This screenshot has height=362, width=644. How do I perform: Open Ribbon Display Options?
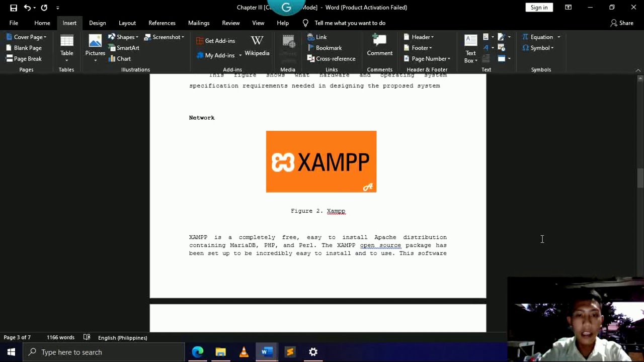pos(568,8)
